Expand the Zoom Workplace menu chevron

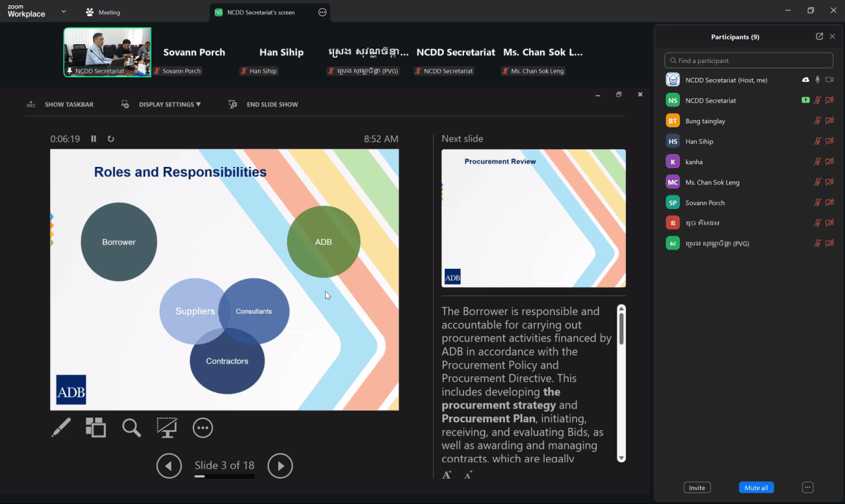(63, 12)
